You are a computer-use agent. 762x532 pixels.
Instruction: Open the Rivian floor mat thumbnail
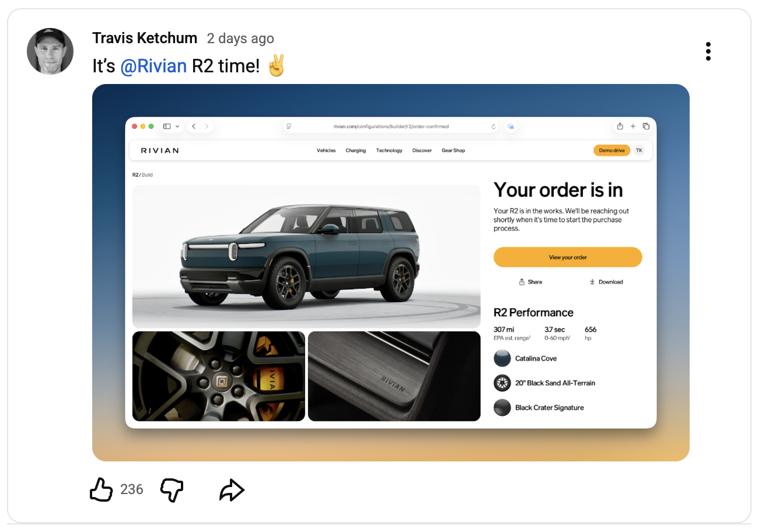coord(394,376)
